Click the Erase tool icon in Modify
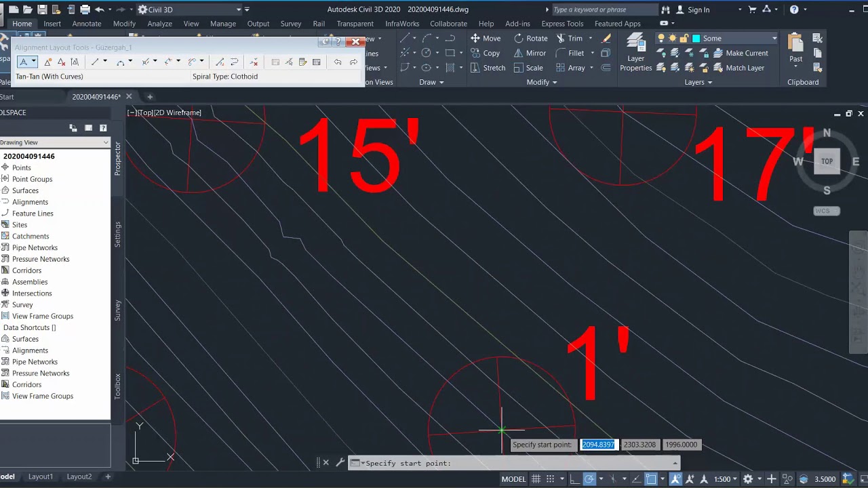Screen dimensions: 868x488 click(606, 39)
